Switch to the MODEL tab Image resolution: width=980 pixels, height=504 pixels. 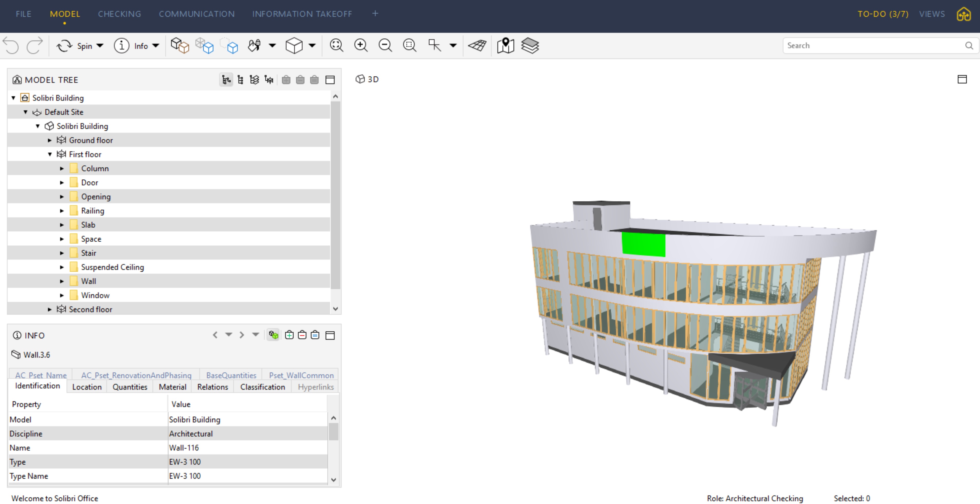[x=65, y=14]
